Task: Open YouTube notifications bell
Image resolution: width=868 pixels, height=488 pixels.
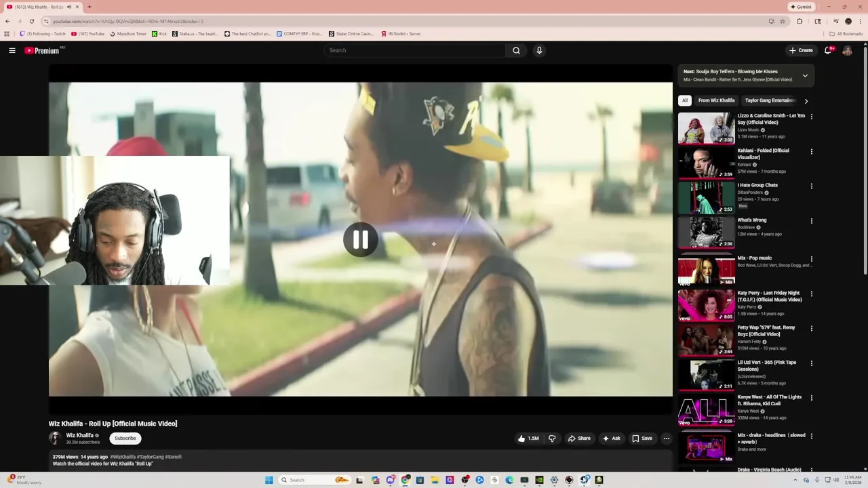Action: click(x=829, y=50)
